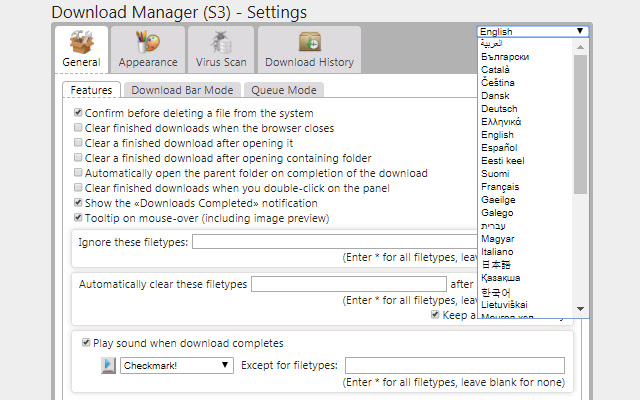Viewport: 640px width, 400px height.
Task: Enable Clear finished downloads when browser closes
Action: tap(79, 129)
